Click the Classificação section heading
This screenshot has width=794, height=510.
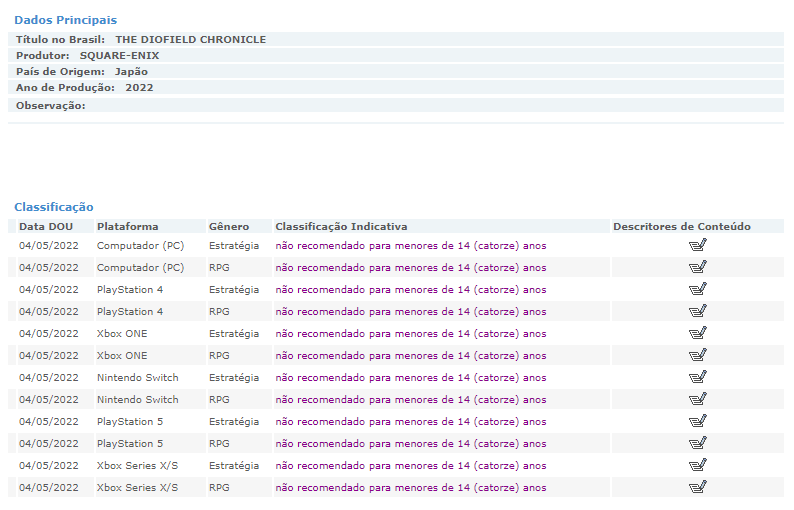tap(54, 207)
